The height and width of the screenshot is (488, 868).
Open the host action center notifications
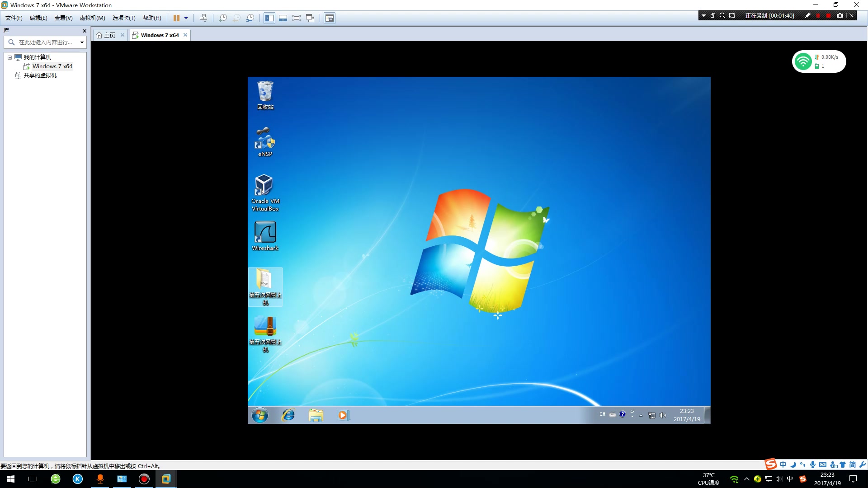[853, 479]
